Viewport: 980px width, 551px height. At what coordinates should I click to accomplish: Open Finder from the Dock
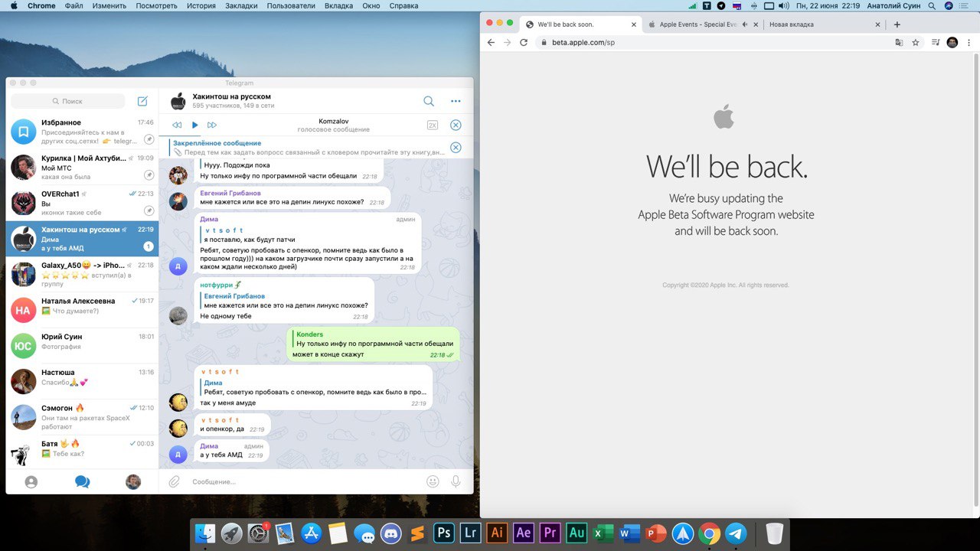[x=205, y=533]
